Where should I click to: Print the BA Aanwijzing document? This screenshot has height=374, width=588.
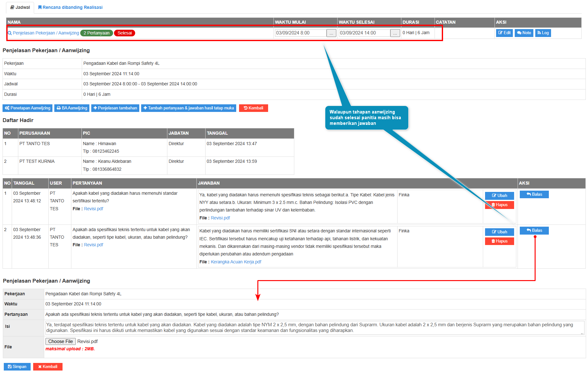pyautogui.click(x=72, y=108)
